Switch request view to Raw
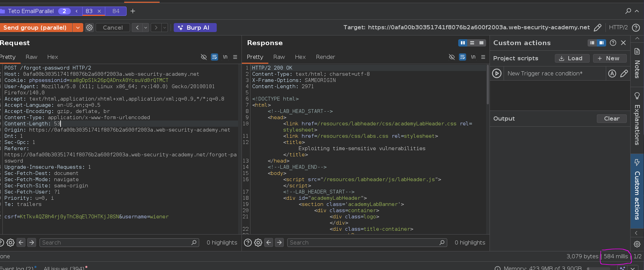The width and height of the screenshot is (644, 270). (31, 57)
